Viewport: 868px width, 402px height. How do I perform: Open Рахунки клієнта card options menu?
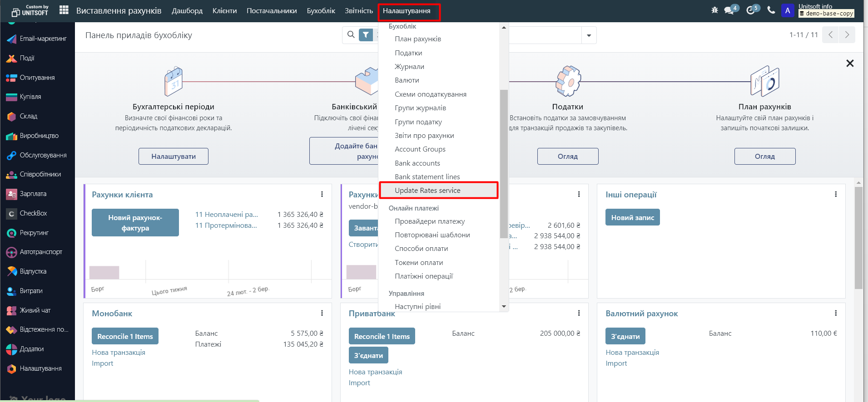click(322, 194)
